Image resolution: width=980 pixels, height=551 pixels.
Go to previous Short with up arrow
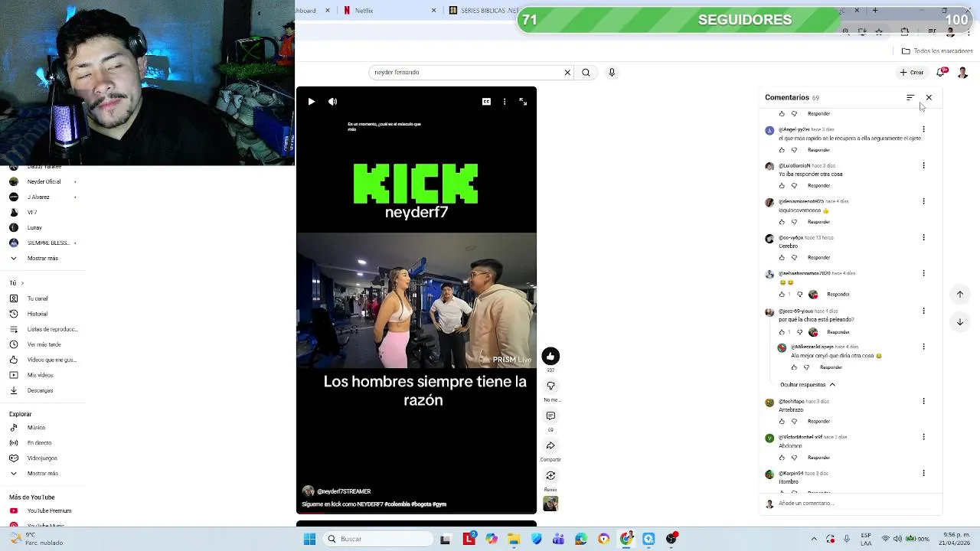960,294
